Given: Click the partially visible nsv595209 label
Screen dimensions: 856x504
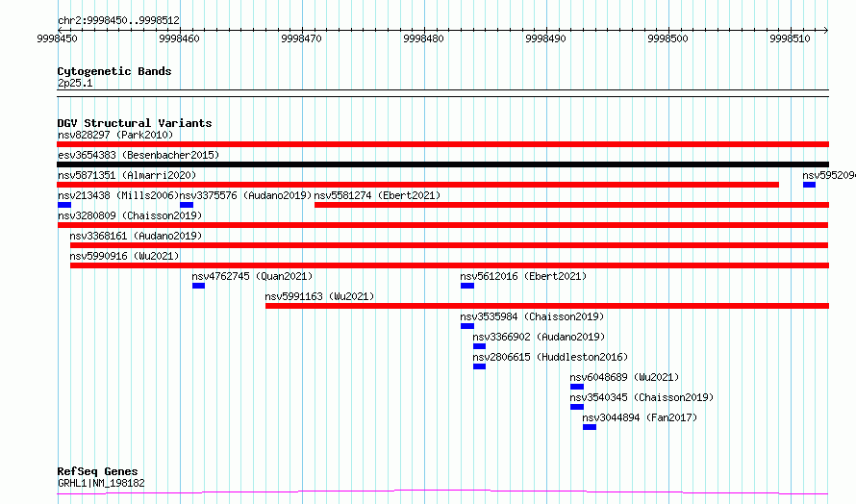Looking at the screenshot, I should [829, 175].
